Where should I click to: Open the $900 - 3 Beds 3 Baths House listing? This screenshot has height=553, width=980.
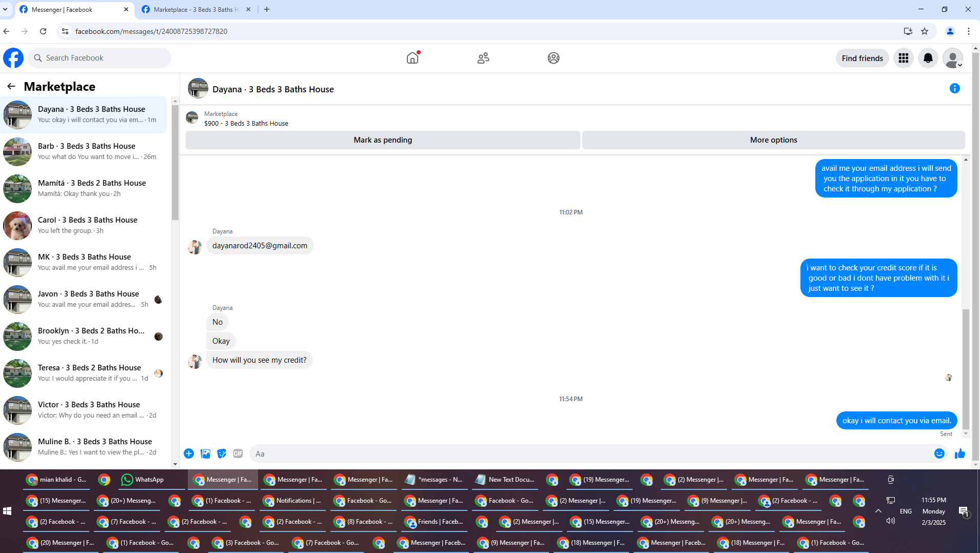(246, 124)
